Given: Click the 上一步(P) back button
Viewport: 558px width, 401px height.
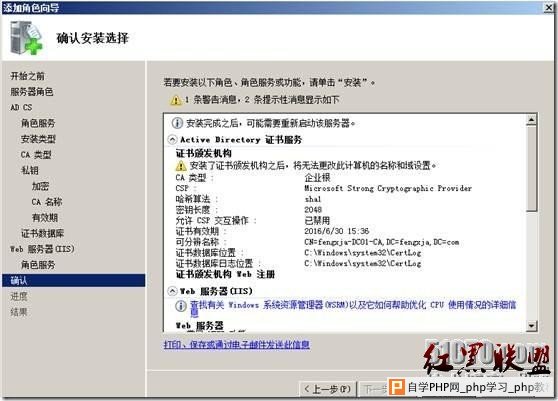Looking at the screenshot, I should pyautogui.click(x=327, y=389).
